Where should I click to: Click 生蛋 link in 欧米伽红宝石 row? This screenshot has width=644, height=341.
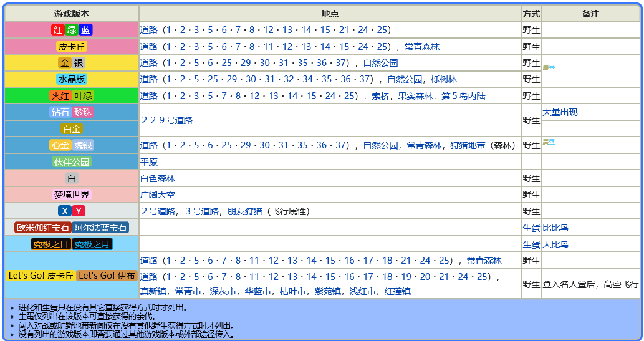[x=531, y=228]
